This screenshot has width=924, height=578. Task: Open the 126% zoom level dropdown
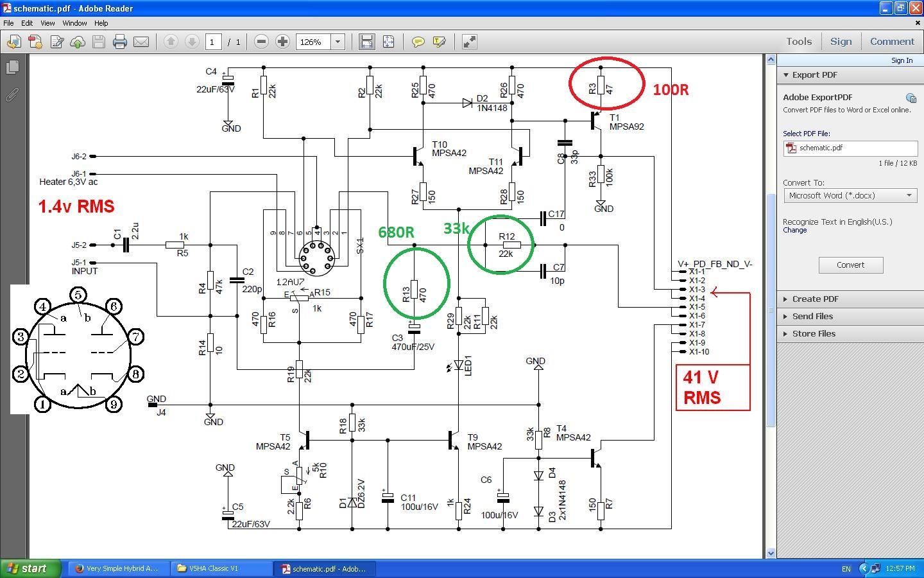338,42
